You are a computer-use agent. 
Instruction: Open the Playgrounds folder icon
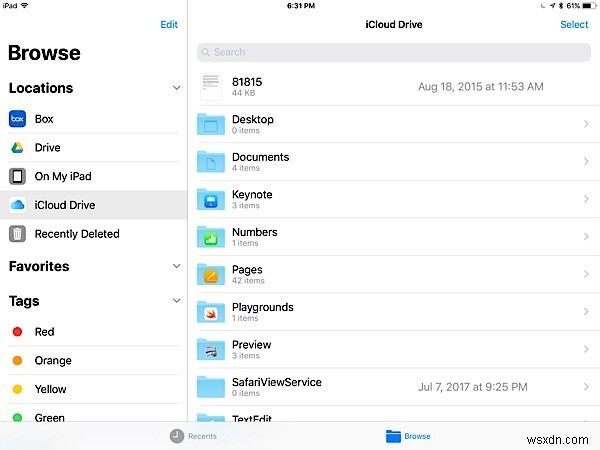(x=211, y=311)
